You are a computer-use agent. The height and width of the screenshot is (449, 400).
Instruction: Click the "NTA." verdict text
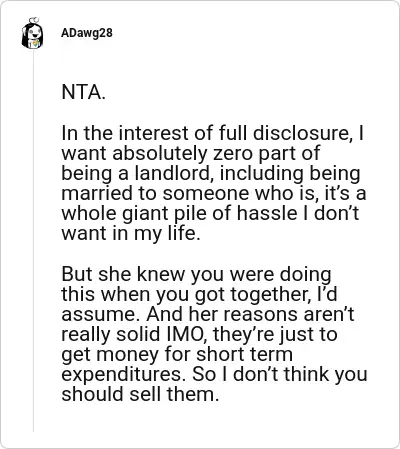coord(83,92)
